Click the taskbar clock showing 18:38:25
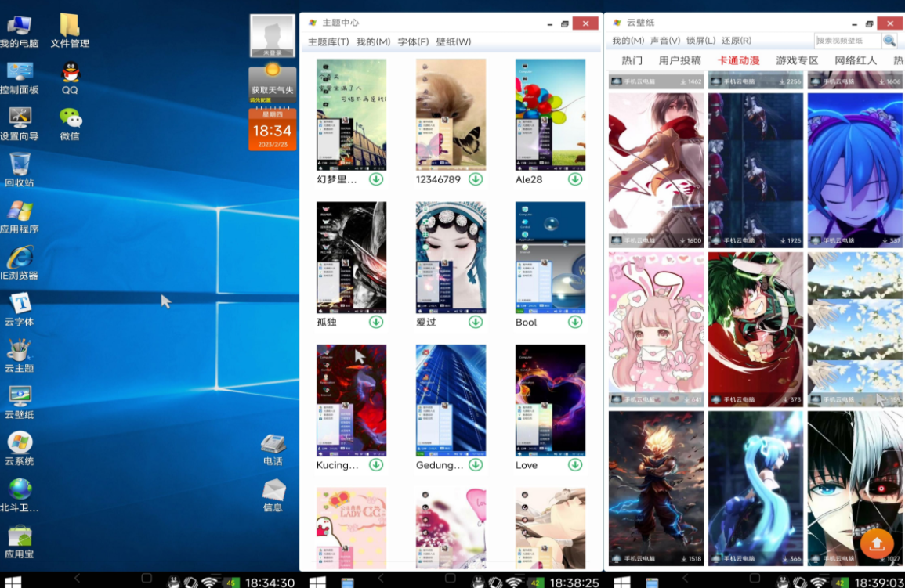The height and width of the screenshot is (588, 905). click(x=574, y=583)
